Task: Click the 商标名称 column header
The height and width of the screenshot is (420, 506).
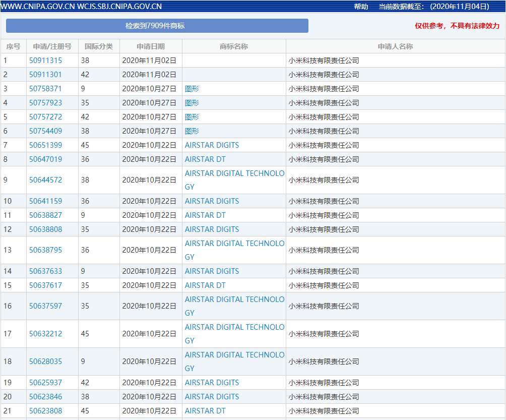Action: click(x=234, y=46)
